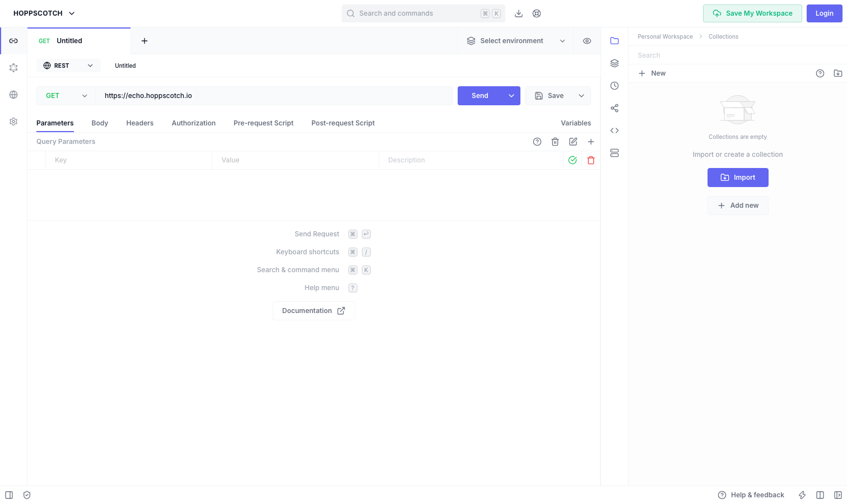Focus the Search and commands box
847x504 pixels.
pyautogui.click(x=424, y=13)
